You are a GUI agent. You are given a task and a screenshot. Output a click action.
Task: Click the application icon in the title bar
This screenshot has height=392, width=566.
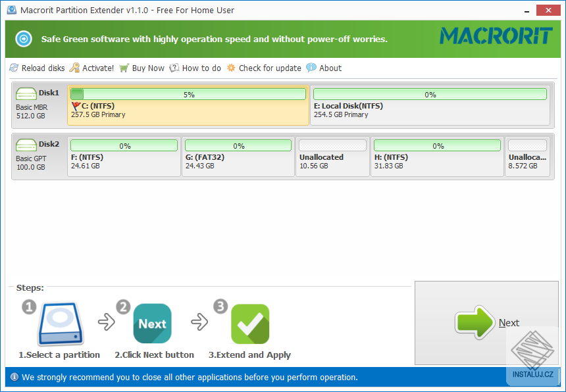[x=12, y=10]
